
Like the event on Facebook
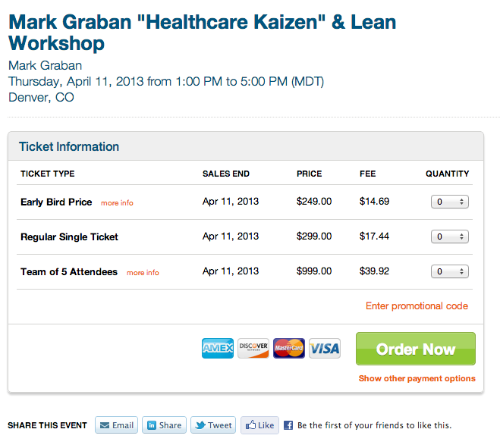(259, 425)
